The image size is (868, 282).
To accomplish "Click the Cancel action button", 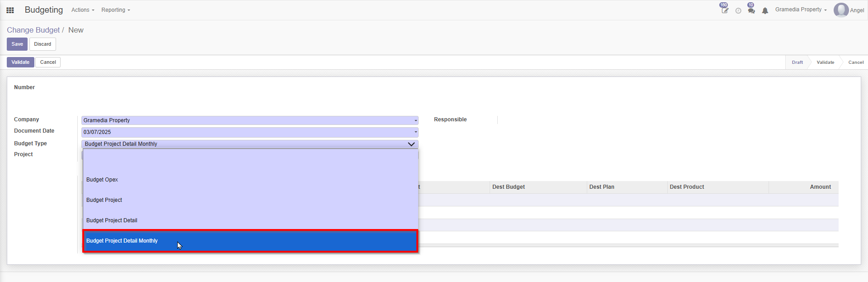I will click(48, 62).
